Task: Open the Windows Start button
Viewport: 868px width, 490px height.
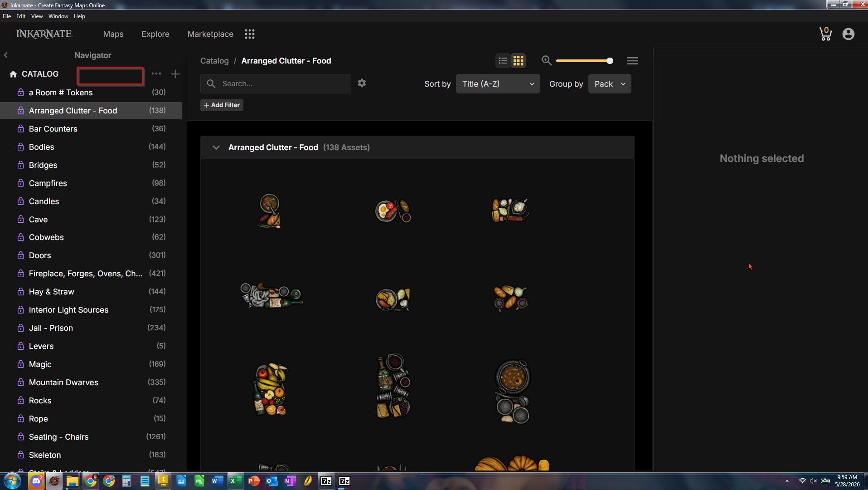Action: click(12, 481)
